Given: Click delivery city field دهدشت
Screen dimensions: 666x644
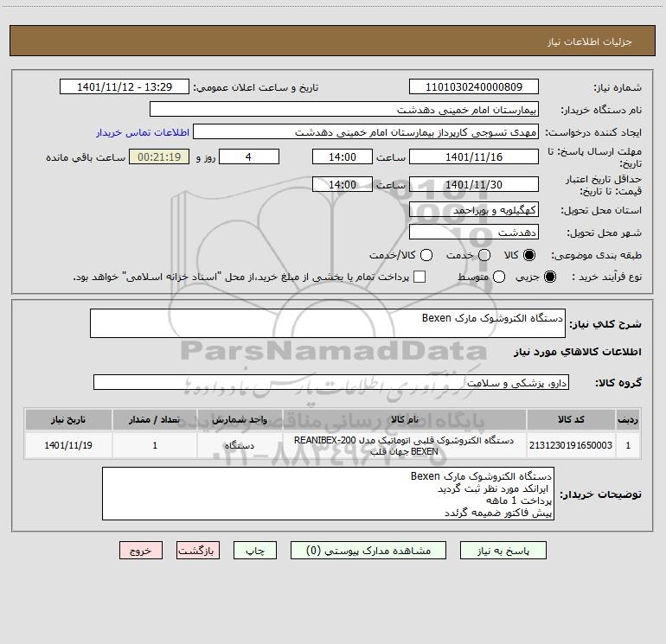Looking at the screenshot, I should click(x=474, y=233).
